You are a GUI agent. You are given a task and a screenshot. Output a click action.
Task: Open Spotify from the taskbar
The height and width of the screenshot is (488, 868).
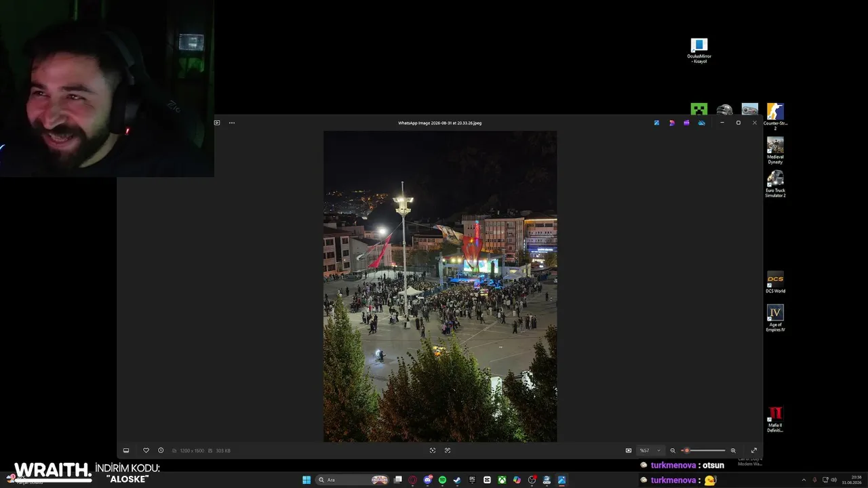click(x=442, y=480)
